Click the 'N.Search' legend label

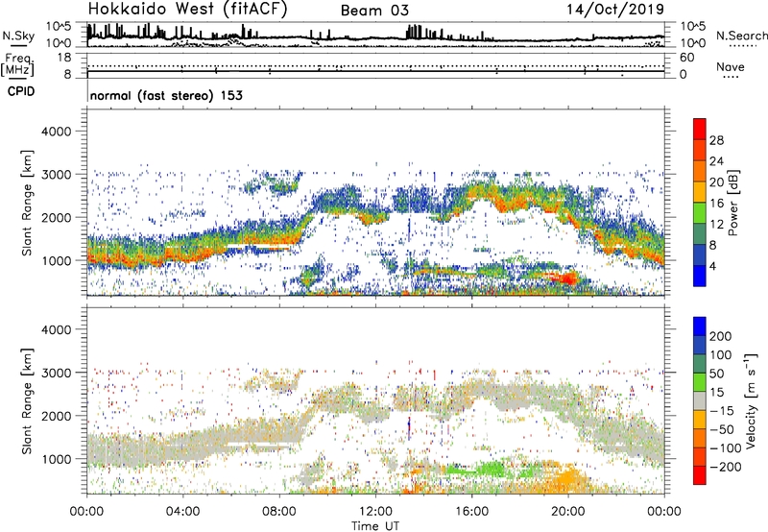pos(741,36)
